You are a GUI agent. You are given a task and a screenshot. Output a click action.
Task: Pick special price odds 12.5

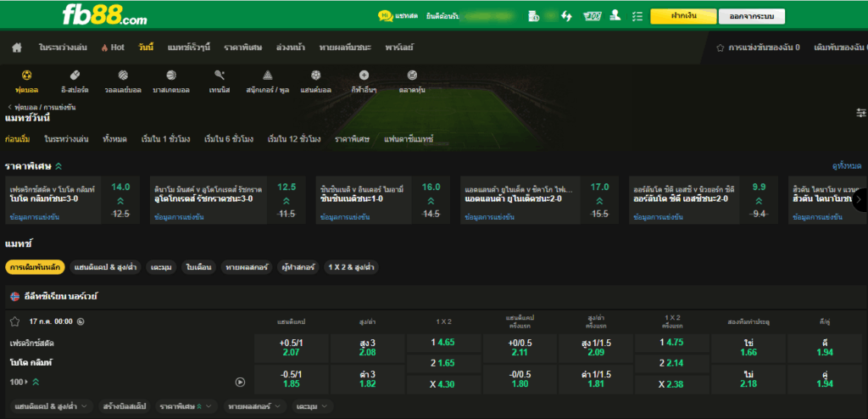pyautogui.click(x=287, y=187)
